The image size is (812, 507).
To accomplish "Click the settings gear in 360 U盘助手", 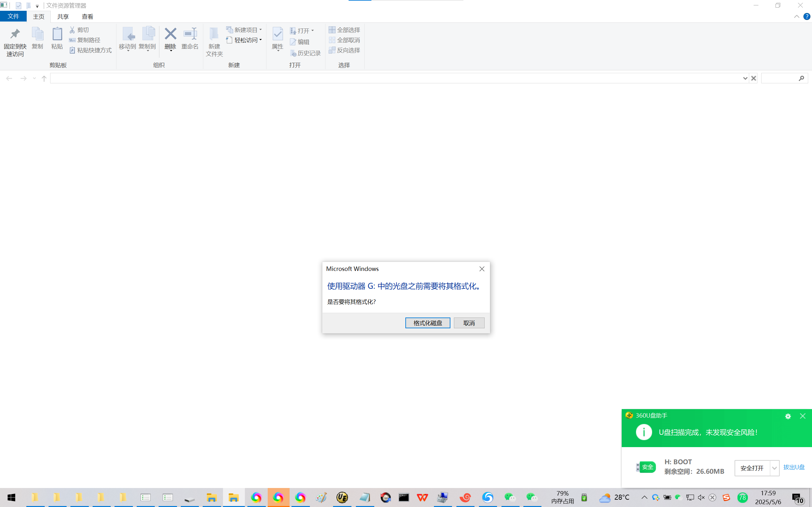I will coord(788,416).
